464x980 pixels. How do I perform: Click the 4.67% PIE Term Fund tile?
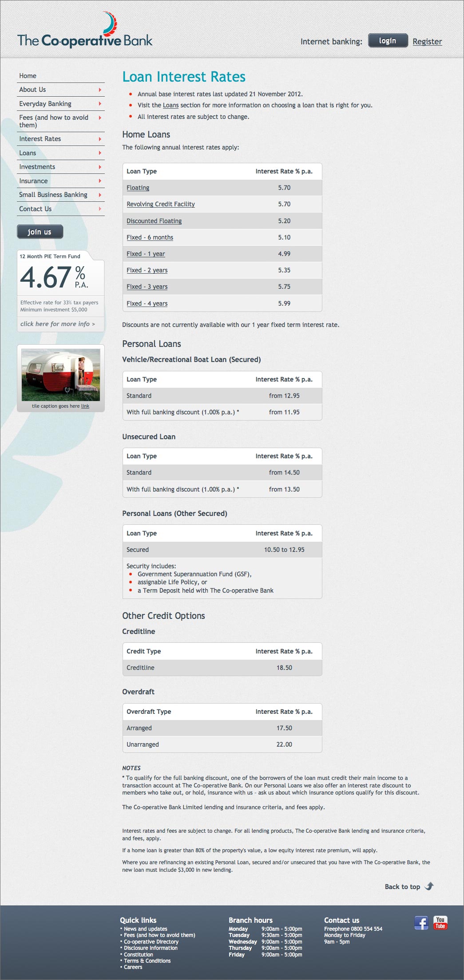[x=61, y=291]
